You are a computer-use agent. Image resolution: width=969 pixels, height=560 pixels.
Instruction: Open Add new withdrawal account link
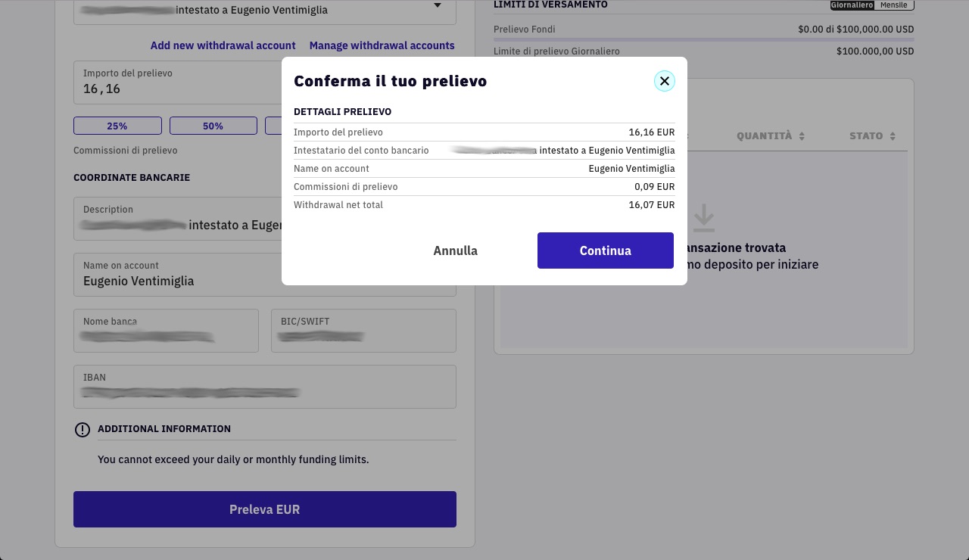coord(223,45)
